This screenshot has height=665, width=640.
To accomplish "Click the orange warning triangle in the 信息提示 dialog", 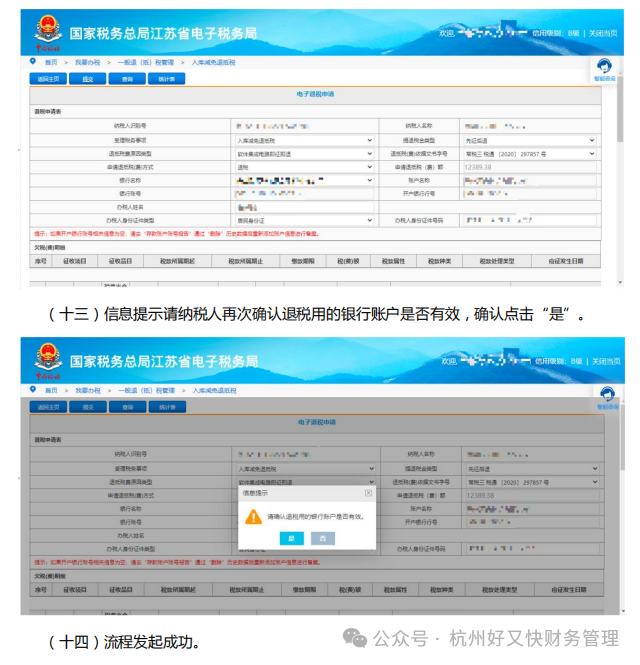I will [253, 517].
